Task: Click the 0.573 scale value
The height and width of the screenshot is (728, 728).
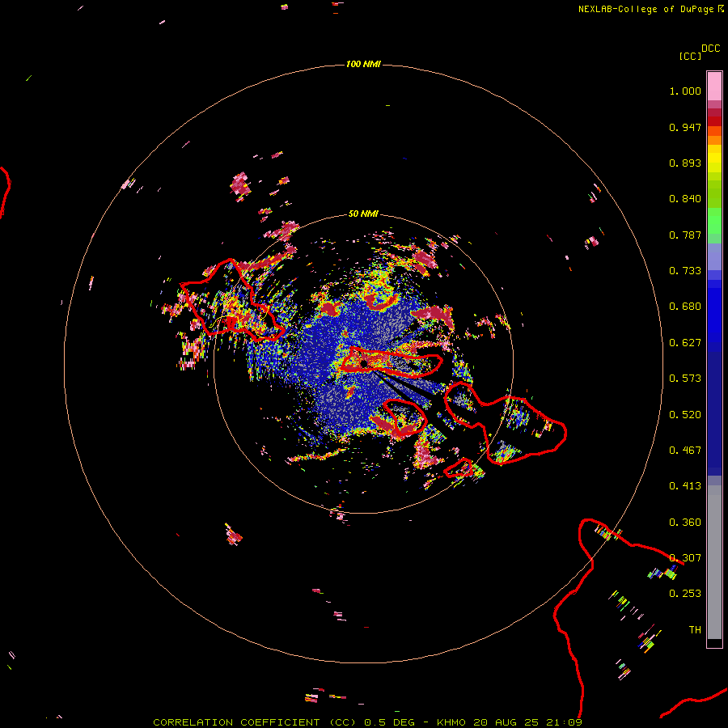Action: coord(685,379)
